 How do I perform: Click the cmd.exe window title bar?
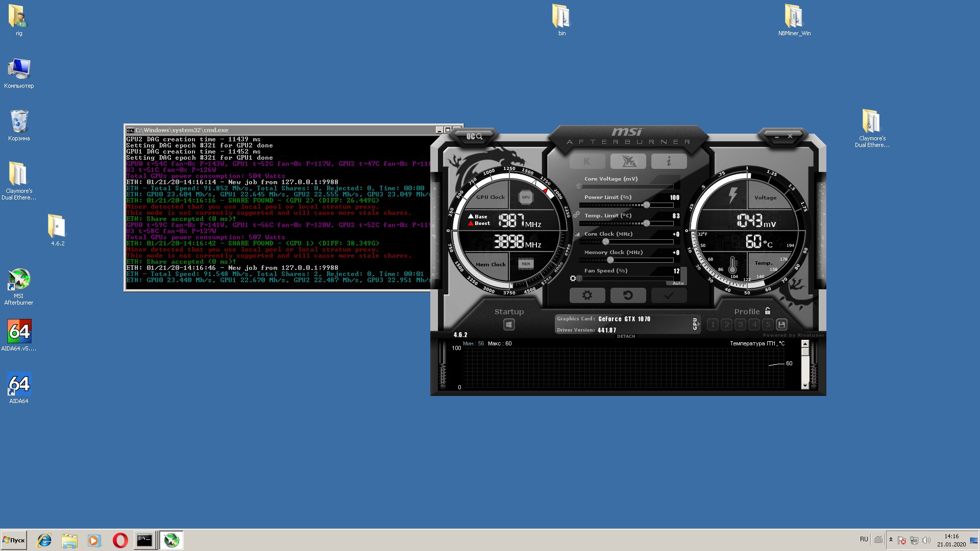(280, 130)
